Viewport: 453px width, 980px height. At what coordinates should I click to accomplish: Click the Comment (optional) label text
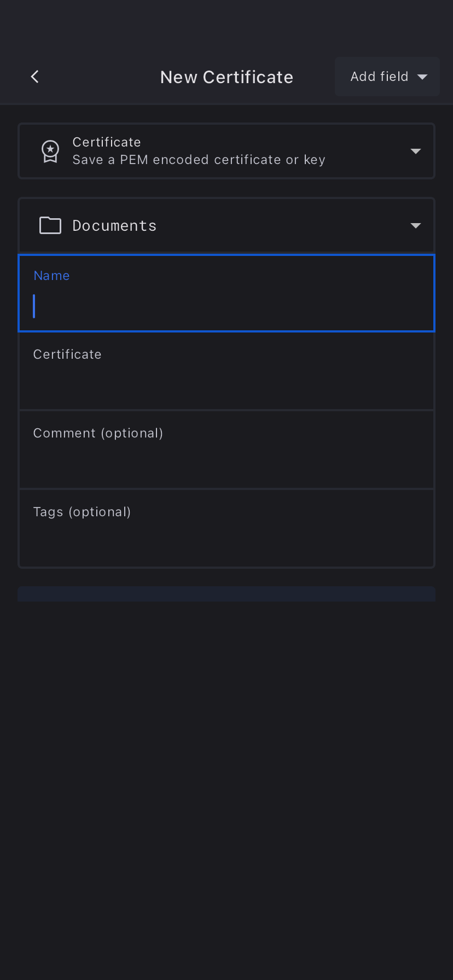(98, 433)
